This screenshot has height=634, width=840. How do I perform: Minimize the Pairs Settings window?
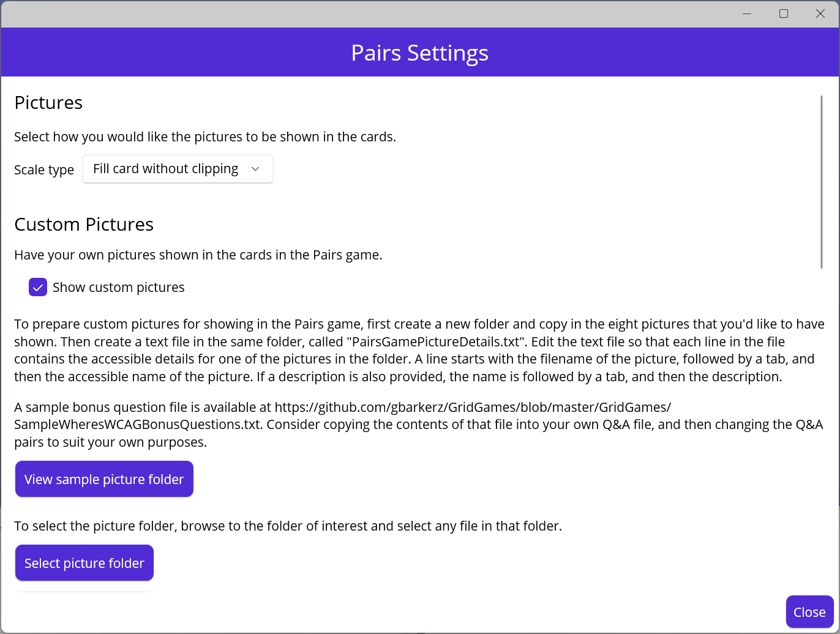[x=747, y=13]
